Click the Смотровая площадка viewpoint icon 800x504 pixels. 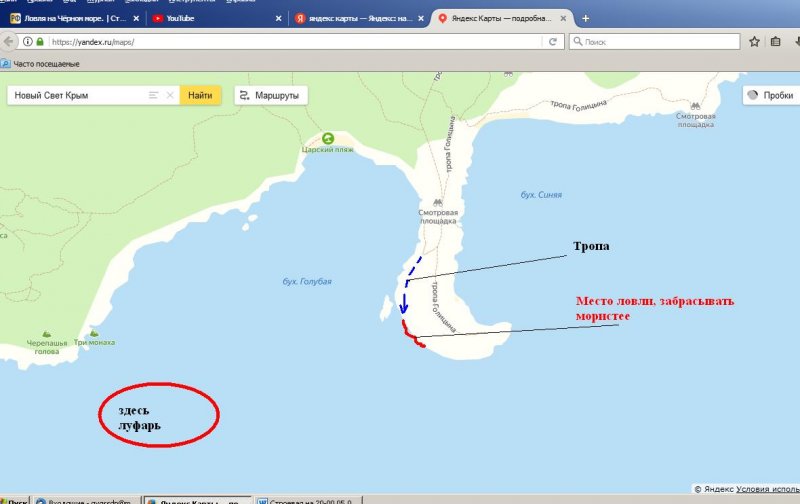point(438,201)
